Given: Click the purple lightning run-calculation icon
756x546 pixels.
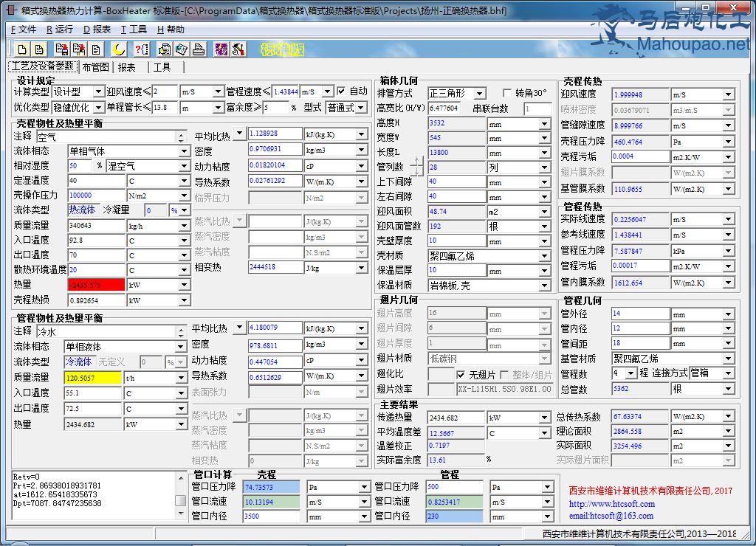Looking at the screenshot, I should pos(221,49).
